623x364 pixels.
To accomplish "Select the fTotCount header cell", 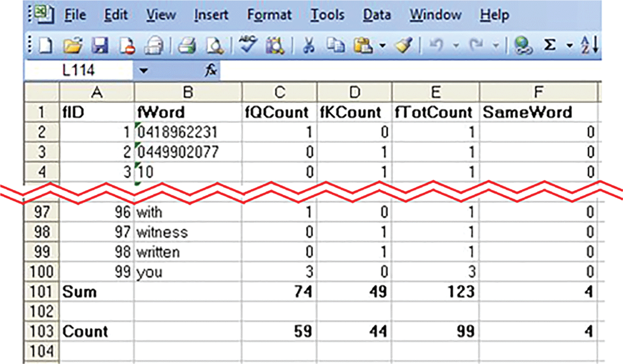I will [435, 112].
